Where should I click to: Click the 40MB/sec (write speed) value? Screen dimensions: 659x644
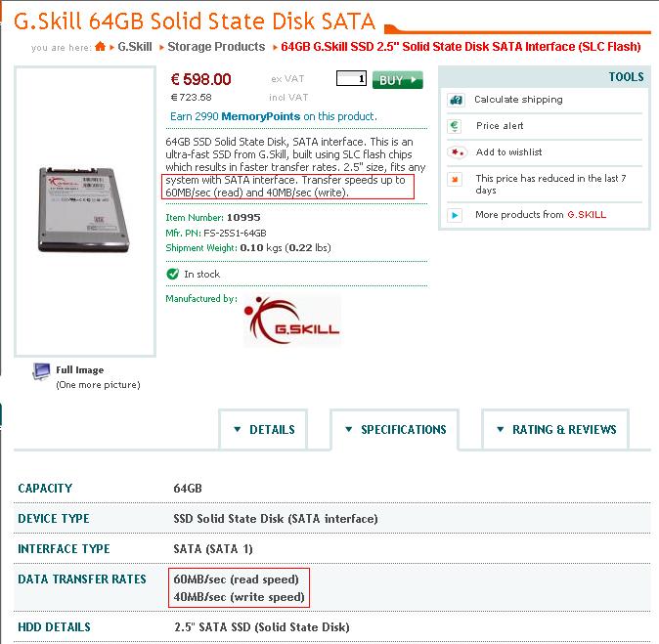239,597
